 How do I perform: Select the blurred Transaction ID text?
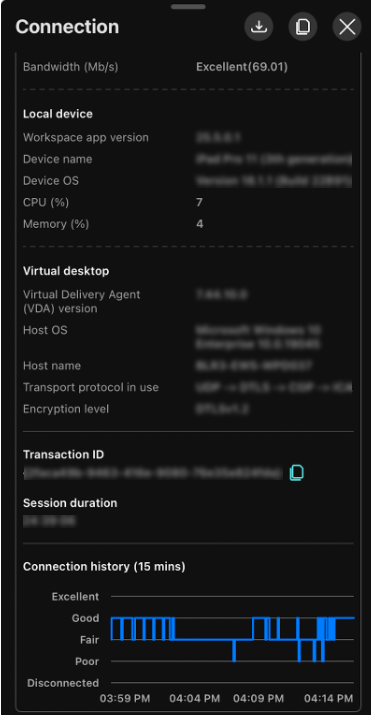tap(153, 473)
